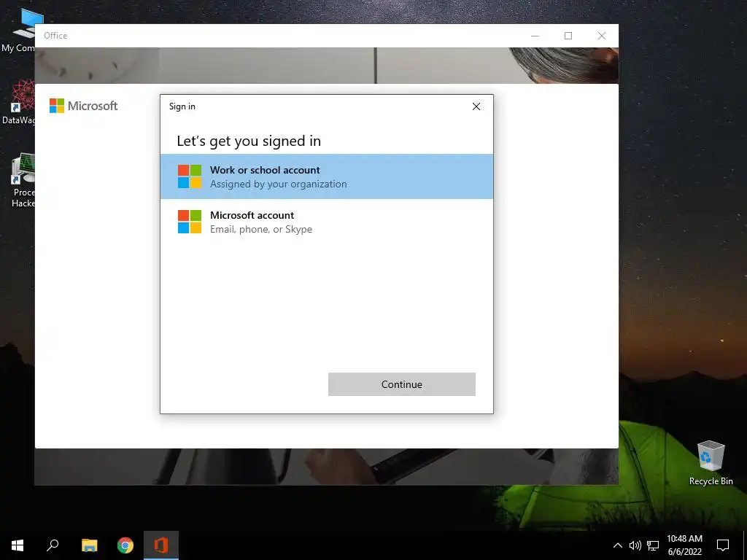Open the Action Center notifications
This screenshot has width=747, height=560.
tap(723, 545)
